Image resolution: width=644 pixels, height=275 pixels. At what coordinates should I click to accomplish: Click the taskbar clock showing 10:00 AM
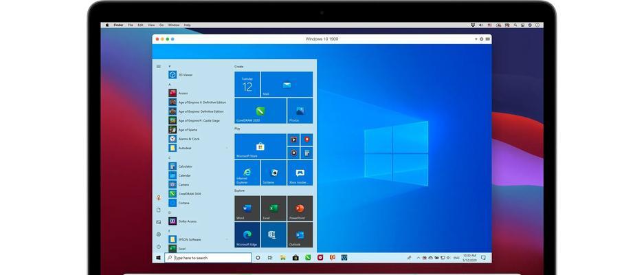click(469, 258)
